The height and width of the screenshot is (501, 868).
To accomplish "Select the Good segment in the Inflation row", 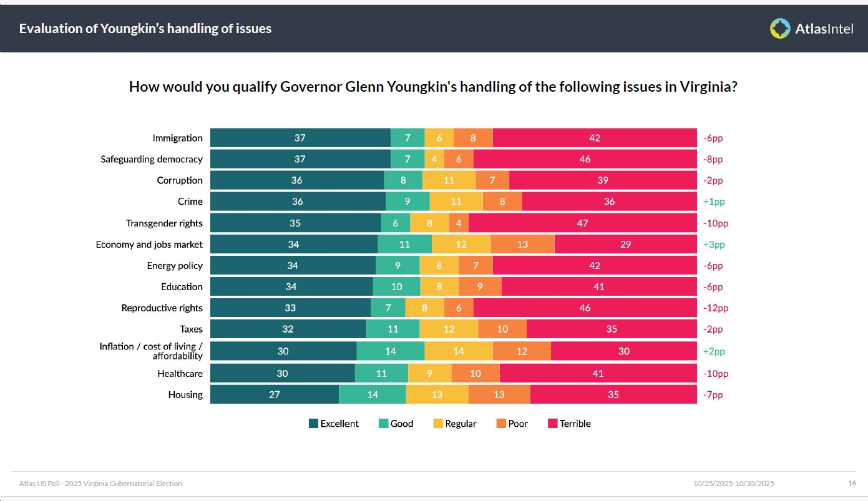I will (x=390, y=351).
